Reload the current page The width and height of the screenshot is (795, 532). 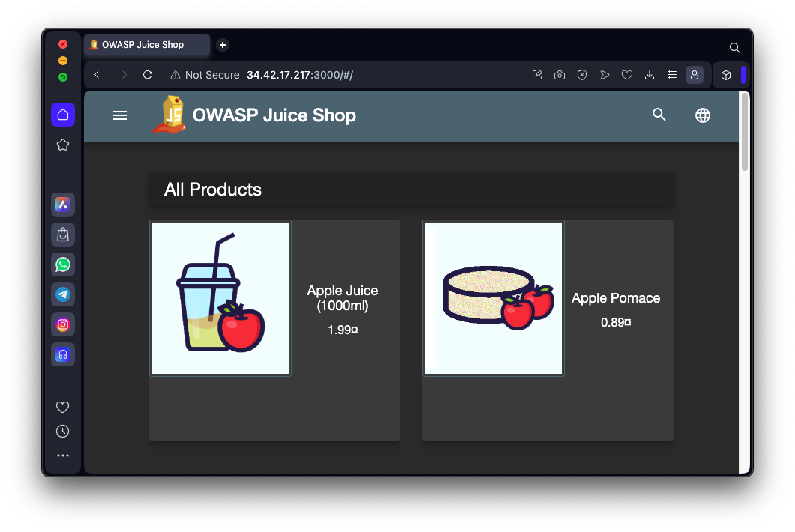148,75
